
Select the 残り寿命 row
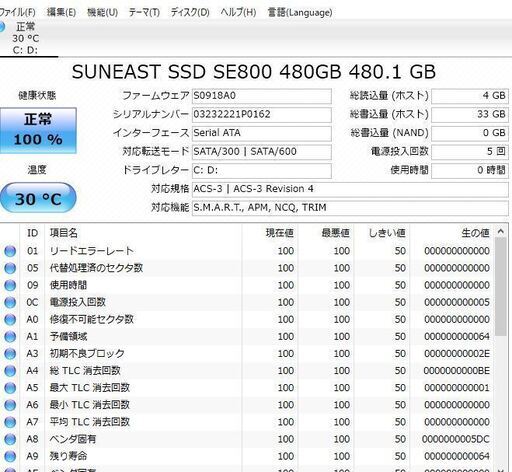click(x=247, y=456)
